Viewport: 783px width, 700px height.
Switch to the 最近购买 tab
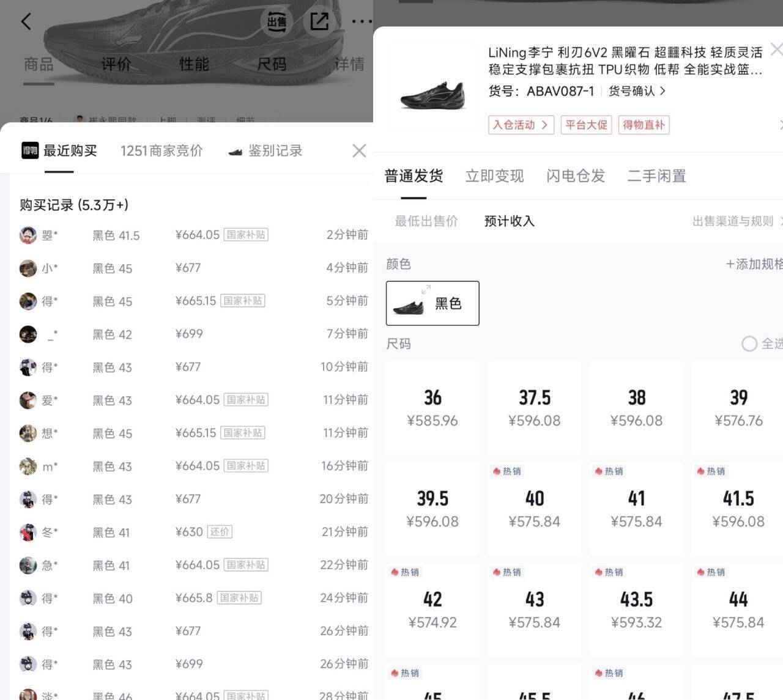pyautogui.click(x=70, y=150)
